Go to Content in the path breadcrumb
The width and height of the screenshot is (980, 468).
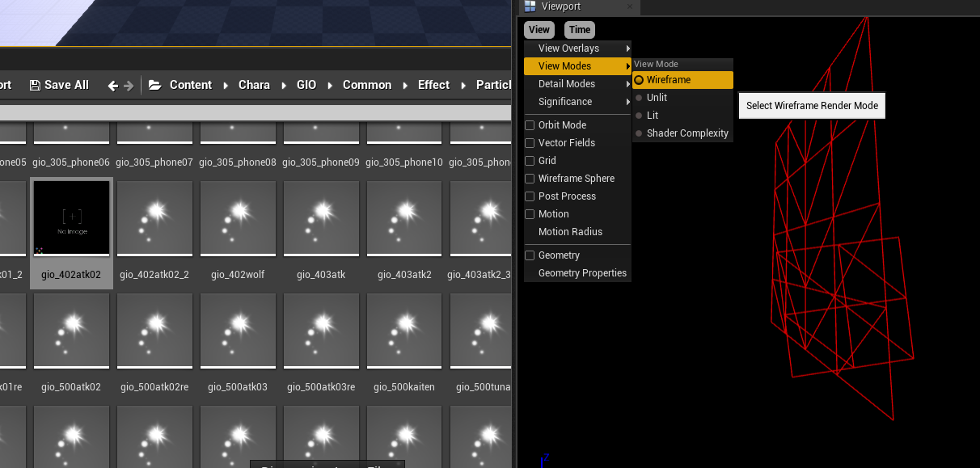pyautogui.click(x=191, y=85)
